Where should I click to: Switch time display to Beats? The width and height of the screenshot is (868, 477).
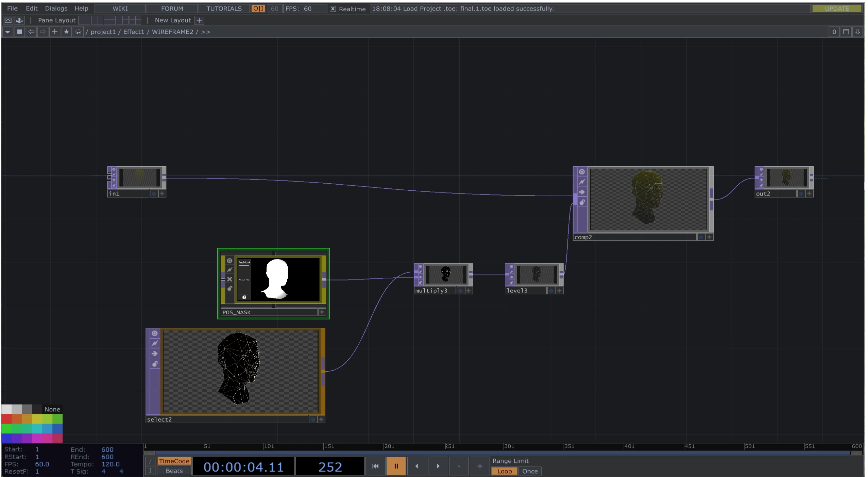pos(174,471)
